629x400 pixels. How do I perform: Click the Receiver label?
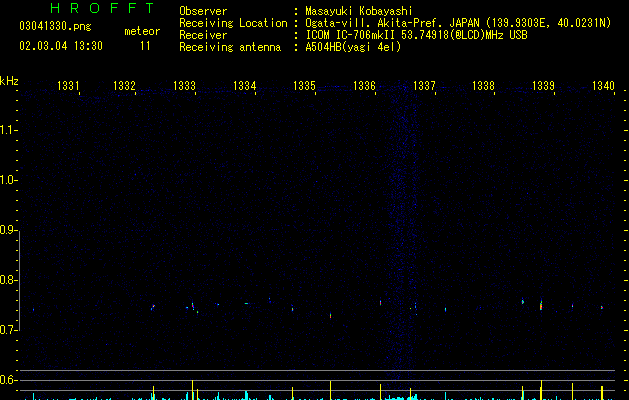[x=203, y=35]
